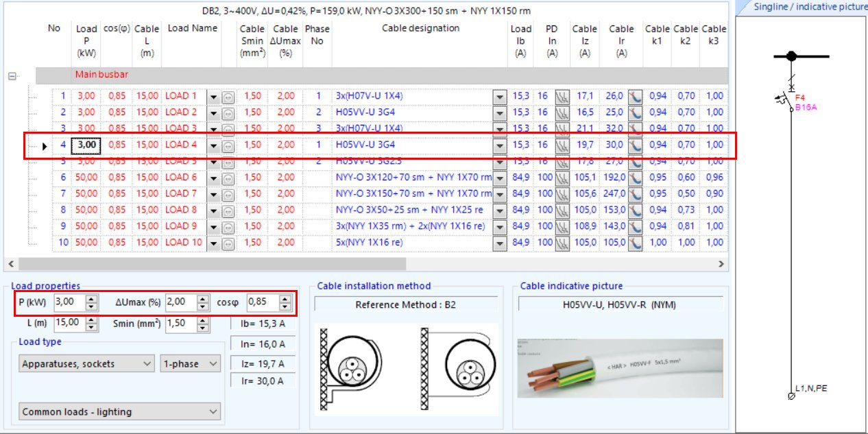Open the load name dropdown beside LOAD 5

point(214,161)
